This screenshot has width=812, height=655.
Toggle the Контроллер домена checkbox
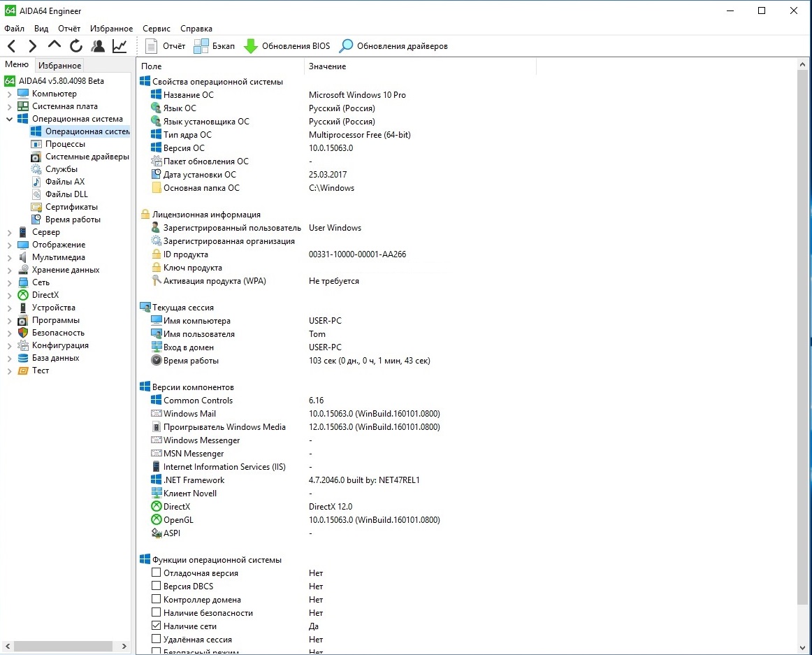click(x=156, y=598)
